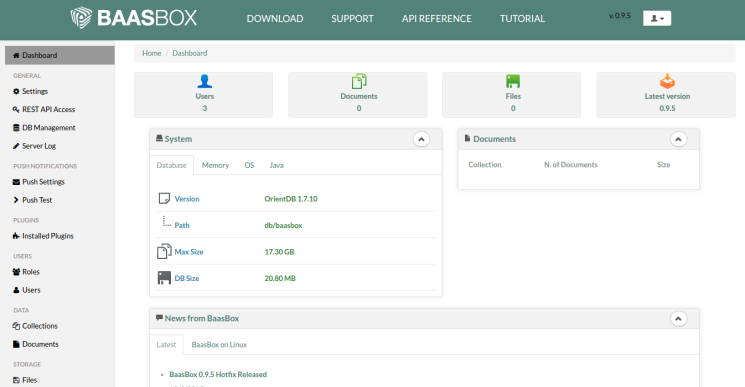Screen dimensions: 745x387
Task: Click the Collections icon in sidebar
Action: coord(16,326)
